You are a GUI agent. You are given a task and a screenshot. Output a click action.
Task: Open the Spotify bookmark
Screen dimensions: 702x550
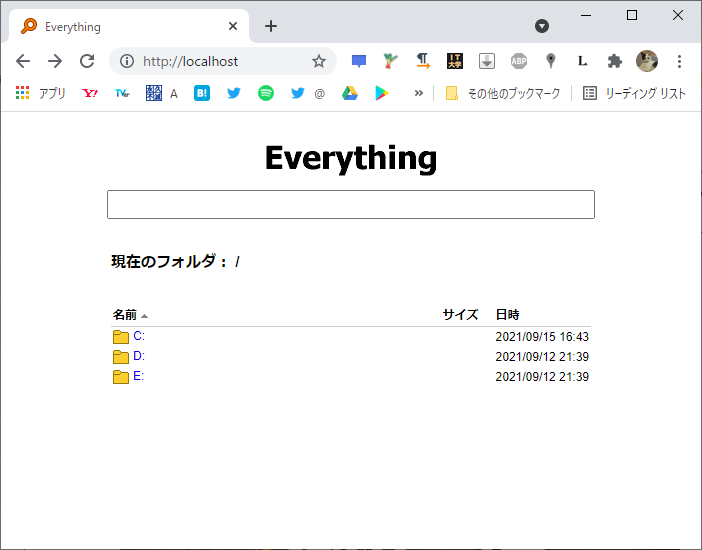tap(266, 93)
